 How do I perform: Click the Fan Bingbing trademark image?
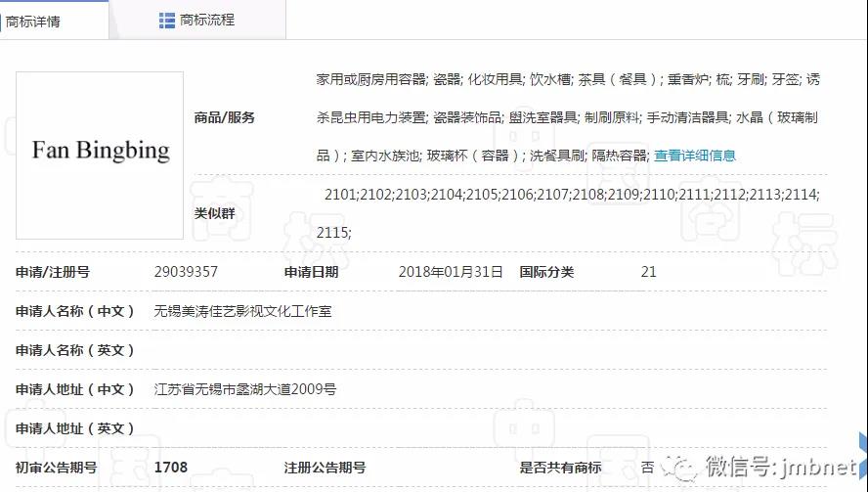[x=100, y=156]
